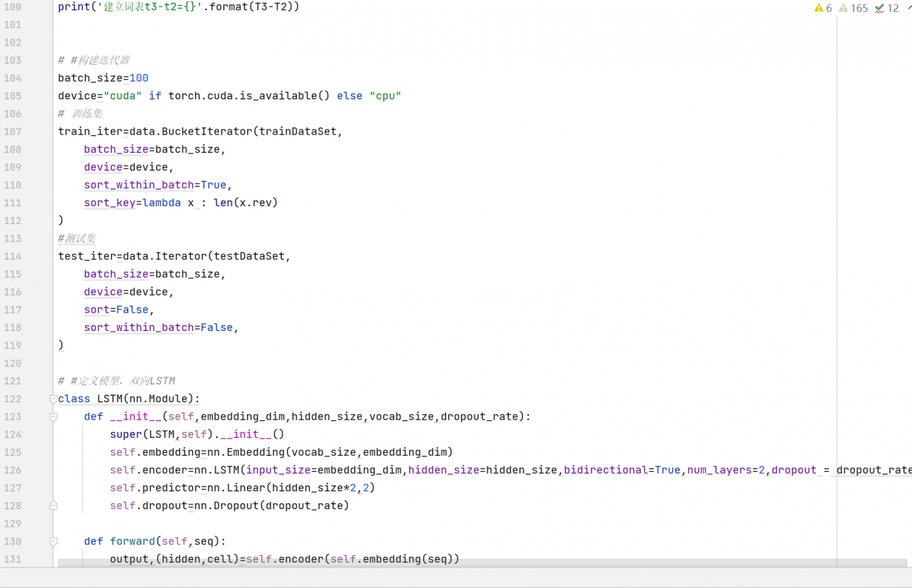Open the 12 typos inspection indicator
Image resolution: width=912 pixels, height=588 pixels.
[887, 8]
